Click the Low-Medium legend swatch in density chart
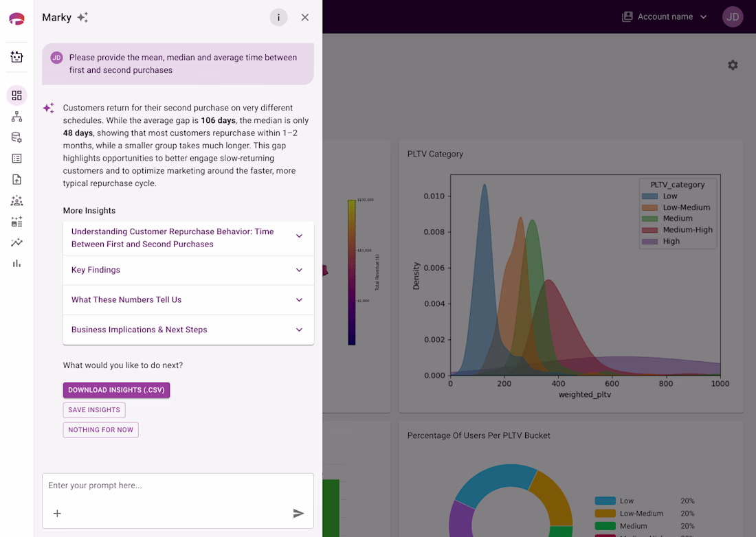 649,207
